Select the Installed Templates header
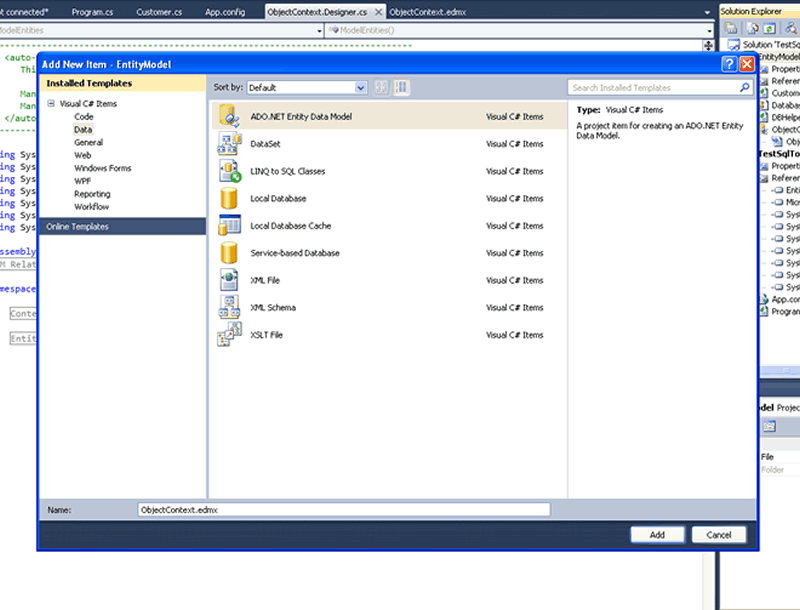Viewport: 800px width, 610px height. [x=122, y=83]
